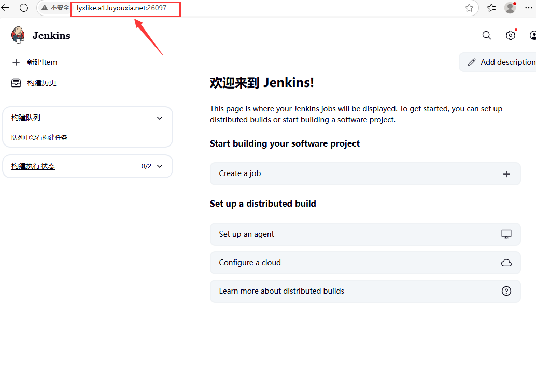
Task: Click the 欢迎来到 Jenkins! heading
Action: 262,83
